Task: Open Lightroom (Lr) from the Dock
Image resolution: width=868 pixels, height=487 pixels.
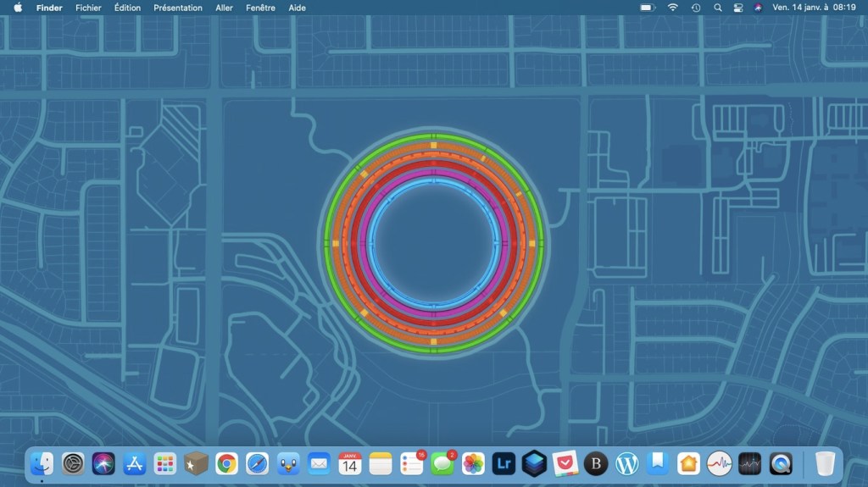Action: pos(504,463)
